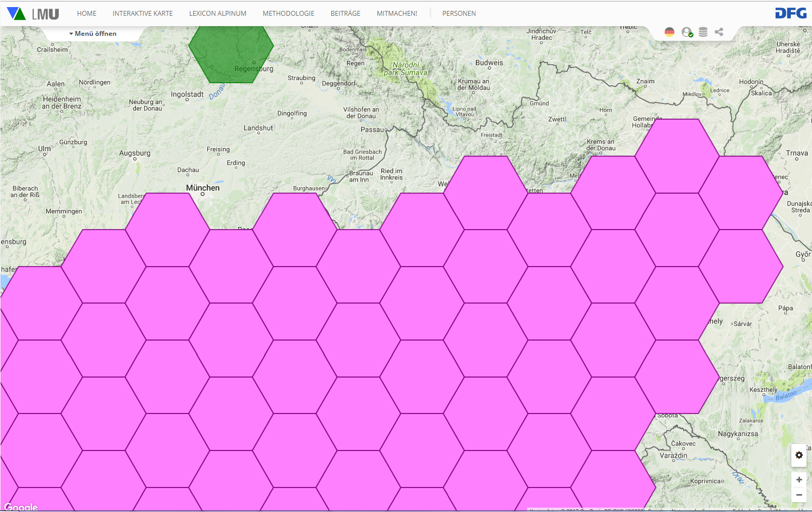Image resolution: width=812 pixels, height=512 pixels.
Task: Click the LMU logo
Action: tap(45, 14)
